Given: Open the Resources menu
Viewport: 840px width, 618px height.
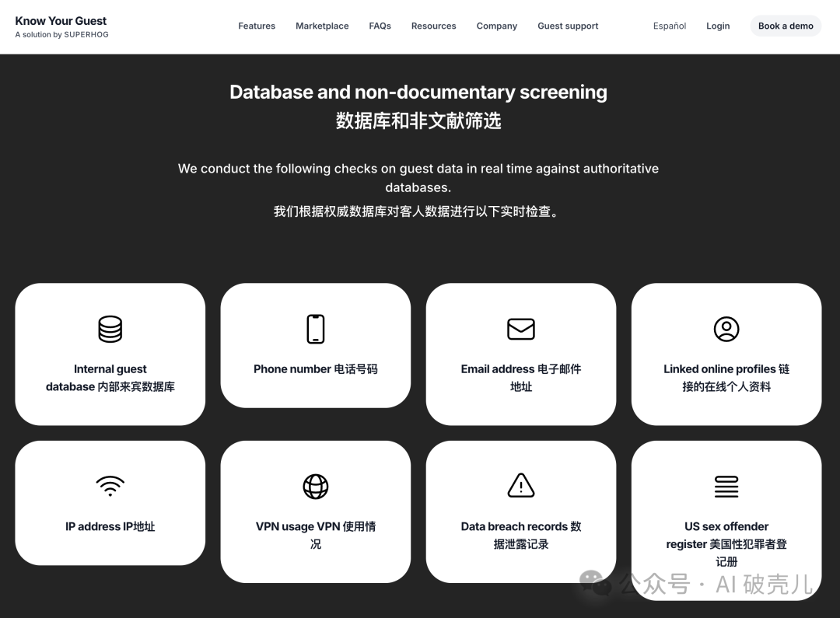Looking at the screenshot, I should 433,26.
